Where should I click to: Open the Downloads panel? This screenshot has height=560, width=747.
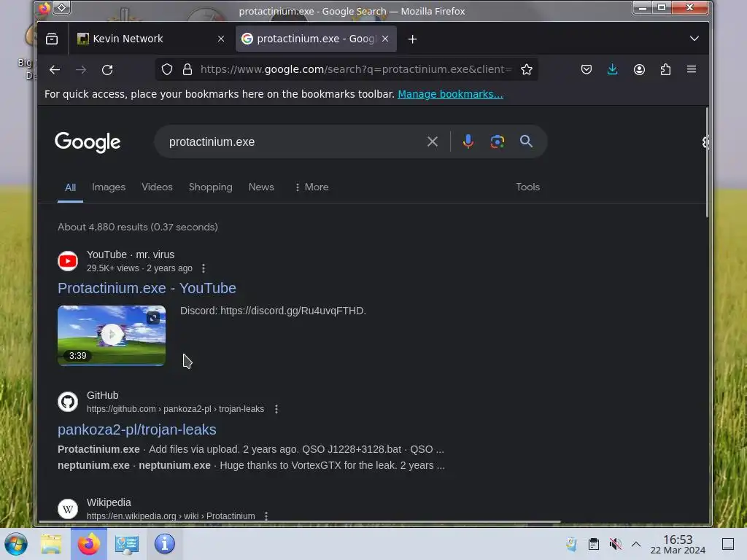612,69
